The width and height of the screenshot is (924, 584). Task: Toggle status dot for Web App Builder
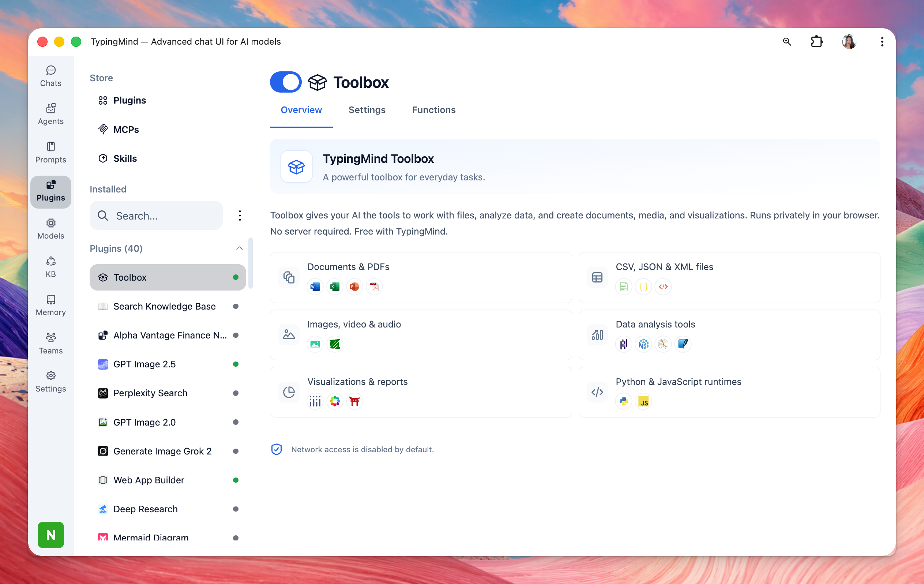pyautogui.click(x=236, y=480)
